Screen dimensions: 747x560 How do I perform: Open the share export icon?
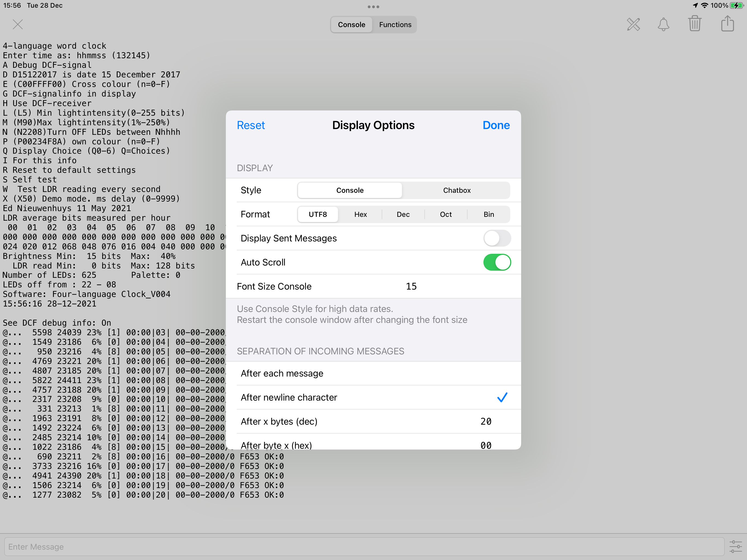(x=727, y=24)
